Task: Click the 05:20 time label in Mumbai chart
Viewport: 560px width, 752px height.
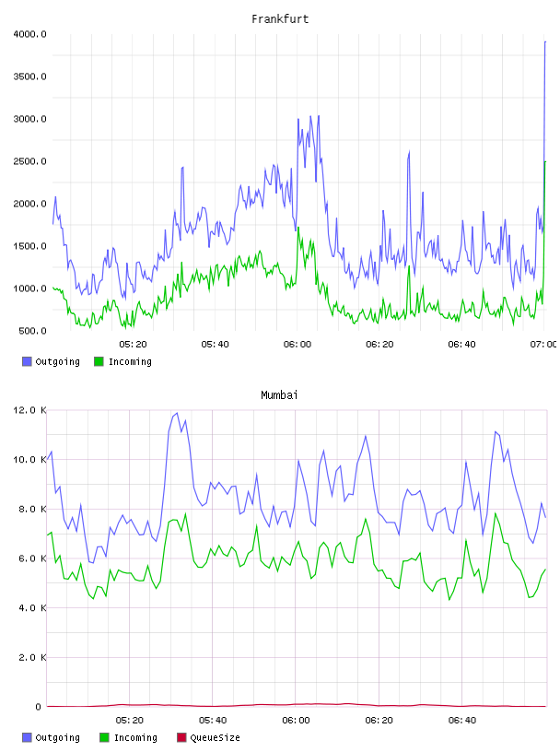Action: point(130,721)
